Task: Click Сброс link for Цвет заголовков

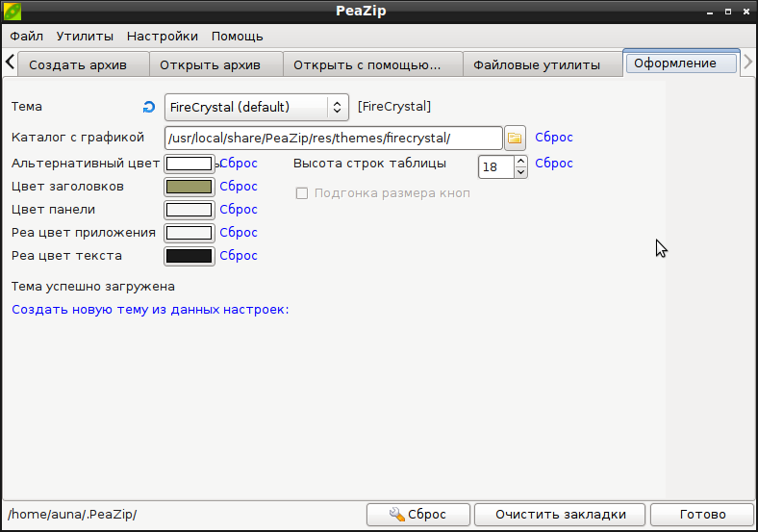Action: click(x=239, y=187)
